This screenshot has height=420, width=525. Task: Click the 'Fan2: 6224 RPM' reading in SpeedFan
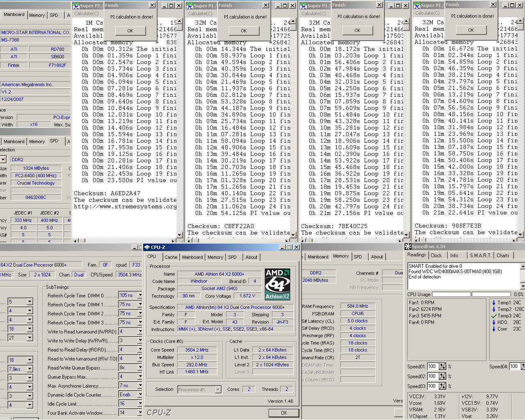click(425, 309)
